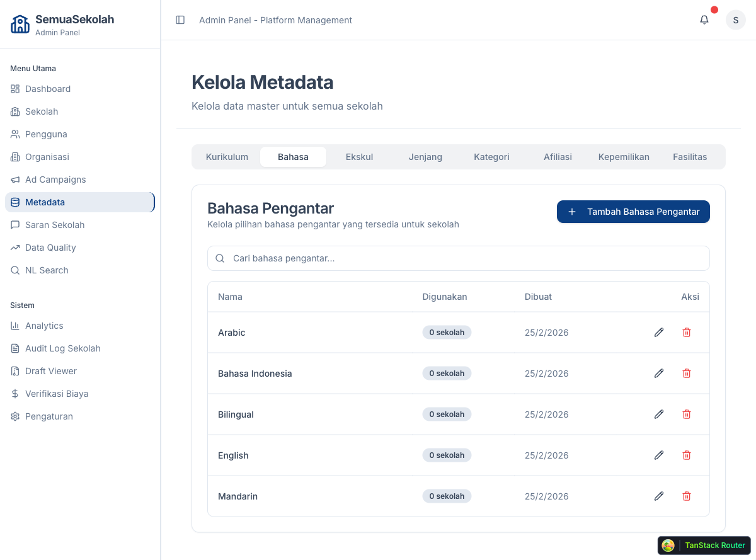Open the TanStack Router devtools badge
The image size is (756, 560).
(x=704, y=546)
